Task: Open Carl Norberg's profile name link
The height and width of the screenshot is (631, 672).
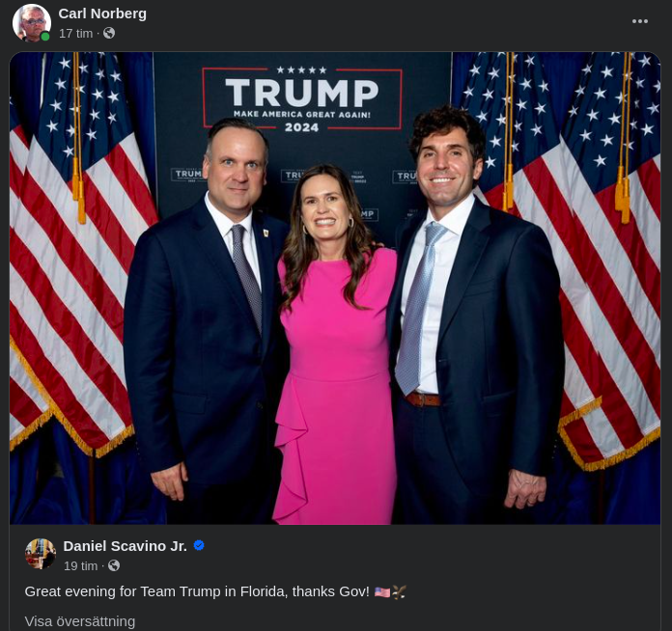Action: coord(102,14)
